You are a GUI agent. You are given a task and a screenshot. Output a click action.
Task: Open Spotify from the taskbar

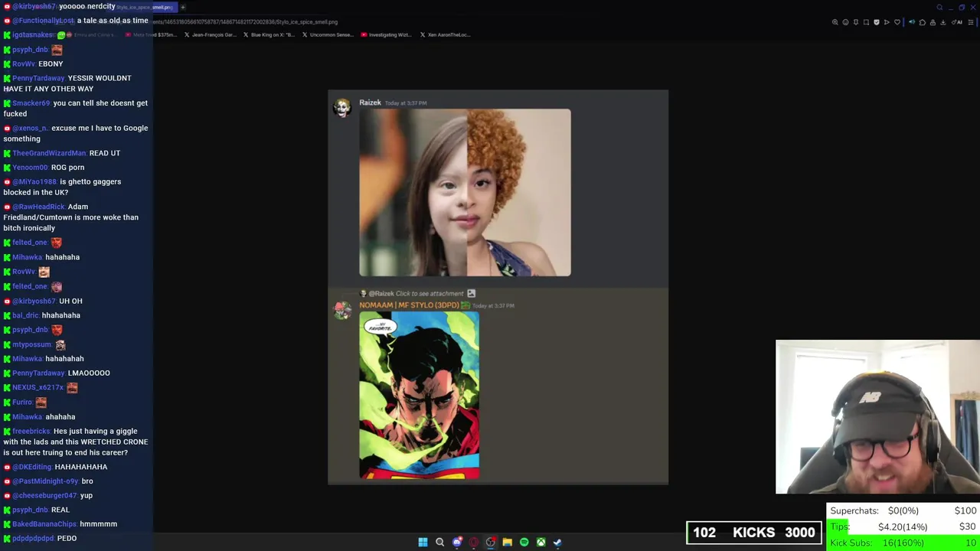pos(524,542)
